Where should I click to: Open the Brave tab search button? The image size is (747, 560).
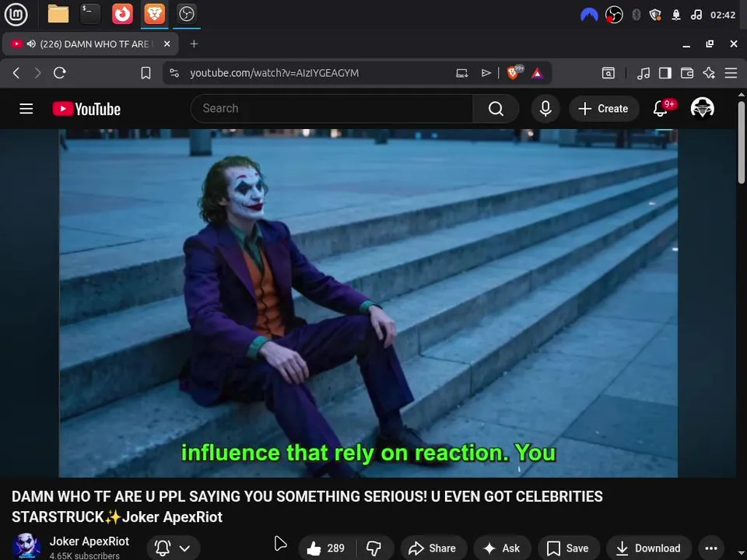coord(608,73)
